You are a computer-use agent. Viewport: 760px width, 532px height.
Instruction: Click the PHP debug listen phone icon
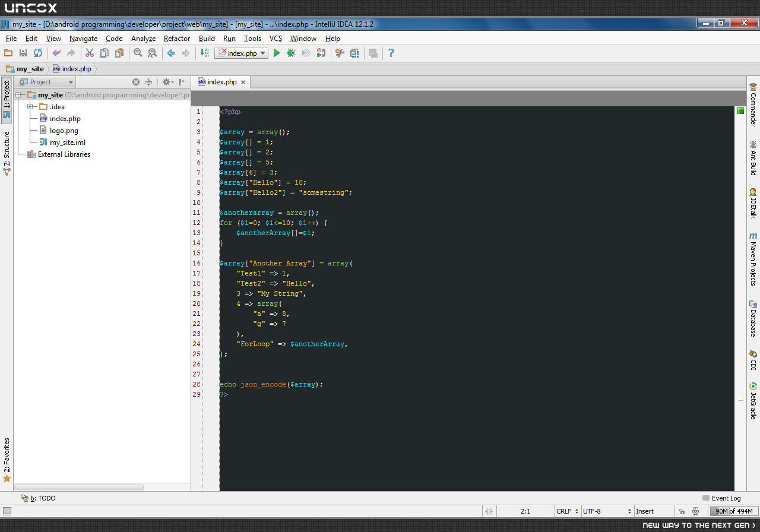pyautogui.click(x=321, y=53)
